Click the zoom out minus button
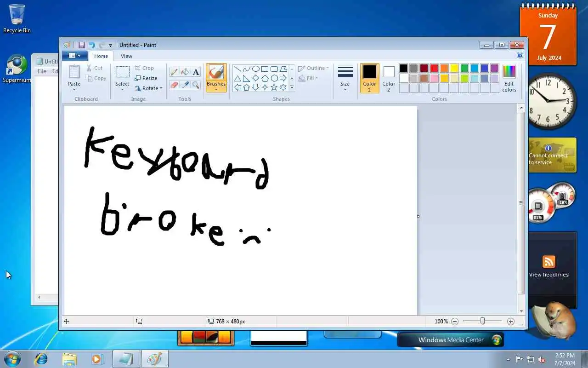588x368 pixels. [455, 322]
